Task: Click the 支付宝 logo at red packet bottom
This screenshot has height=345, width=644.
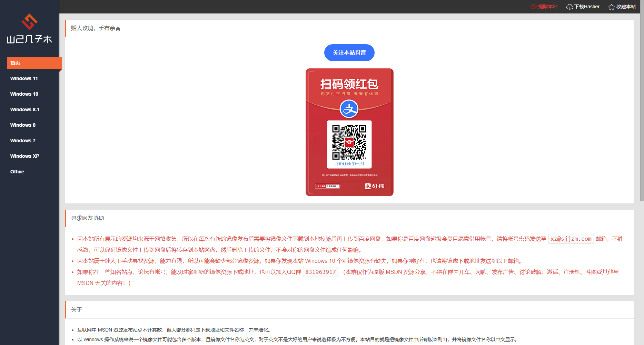Action: point(375,186)
